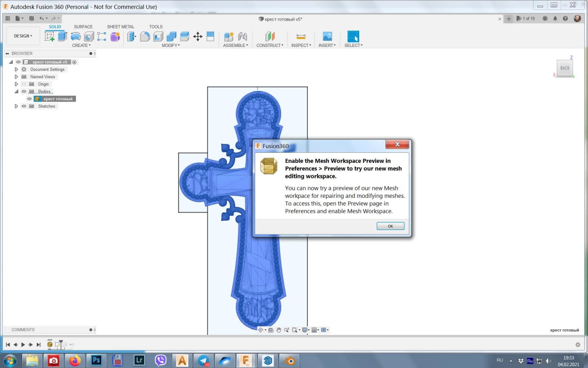The height and width of the screenshot is (368, 588).
Task: Collapse the Bodies folder
Action: pos(17,92)
